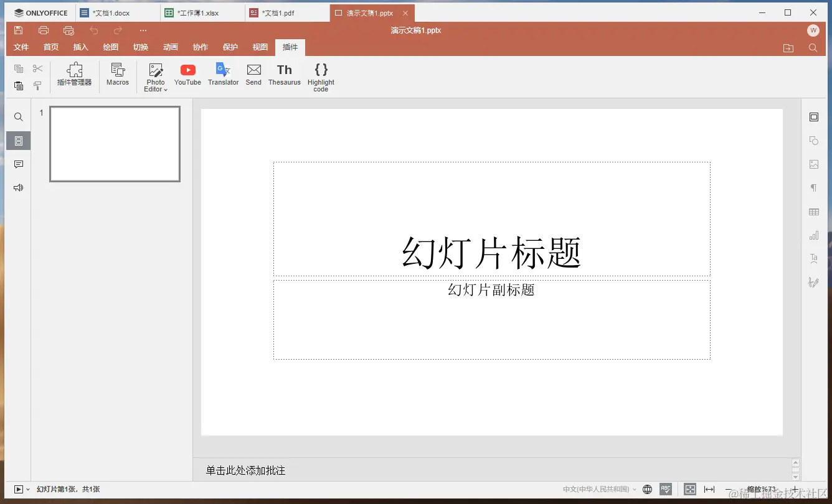This screenshot has height=504, width=832.
Task: Expand the slideshow start options arrow
Action: pyautogui.click(x=28, y=490)
